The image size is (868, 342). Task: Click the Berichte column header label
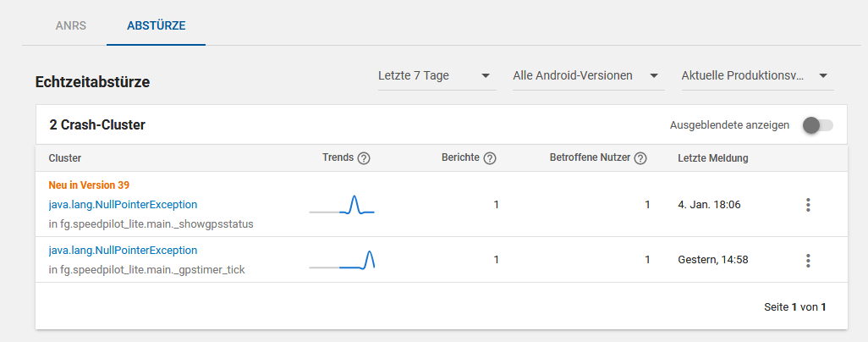(460, 158)
